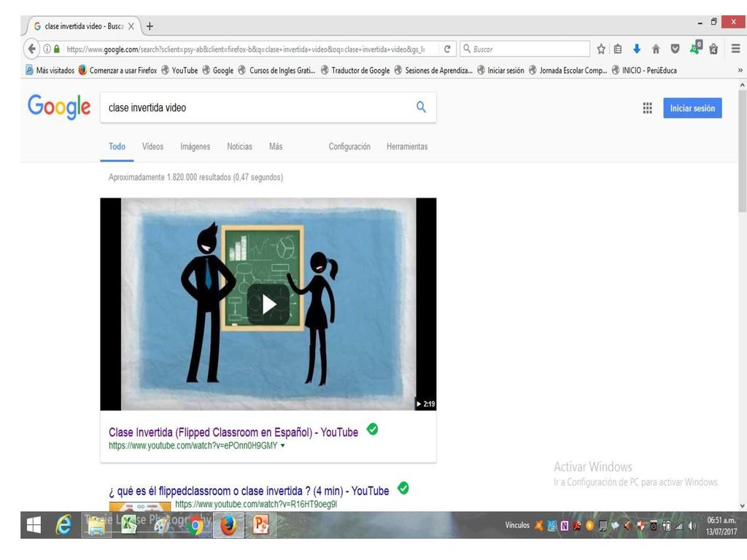Switch to Noticias results tab
747x560 pixels.
pos(239,147)
